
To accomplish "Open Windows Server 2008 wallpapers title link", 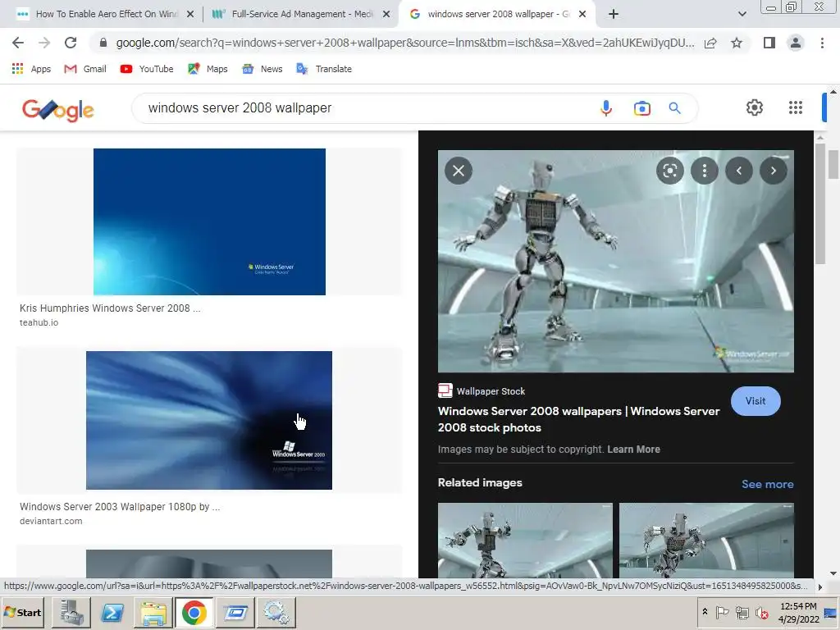I will [578, 419].
